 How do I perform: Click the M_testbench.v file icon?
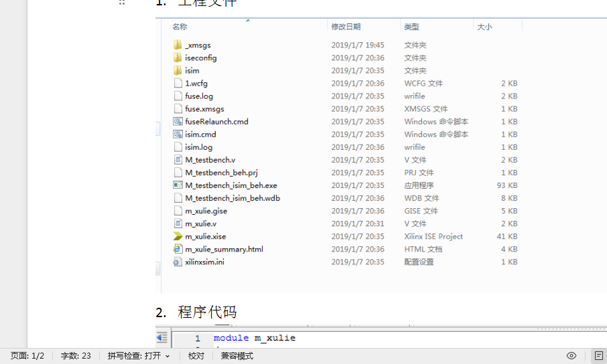[178, 160]
